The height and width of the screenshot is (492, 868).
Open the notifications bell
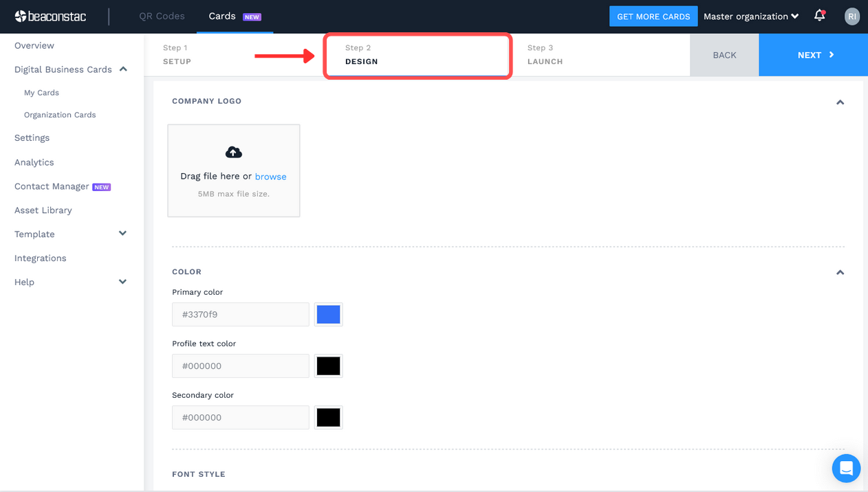click(819, 16)
